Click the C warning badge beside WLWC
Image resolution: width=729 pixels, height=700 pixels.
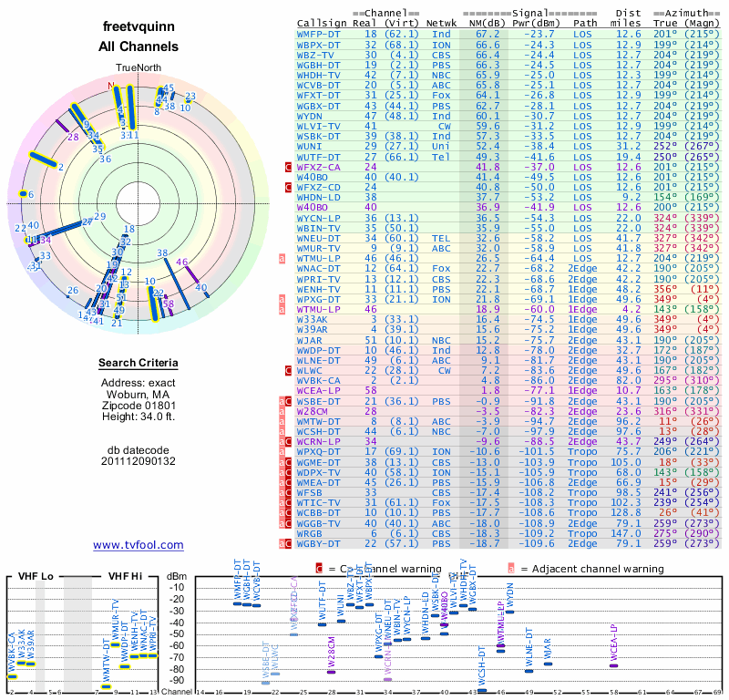click(x=288, y=371)
